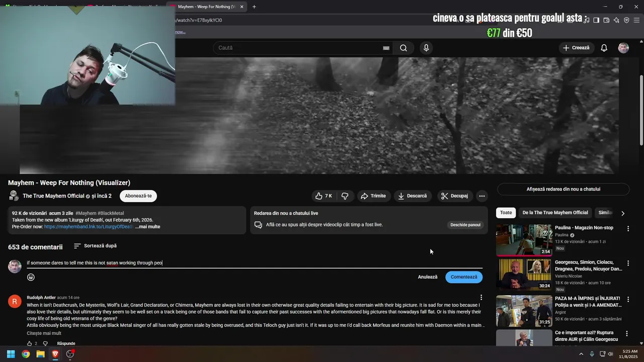Open Paulina - Magazin Non-stop video thumbnail
The width and height of the screenshot is (644, 362).
(x=524, y=240)
